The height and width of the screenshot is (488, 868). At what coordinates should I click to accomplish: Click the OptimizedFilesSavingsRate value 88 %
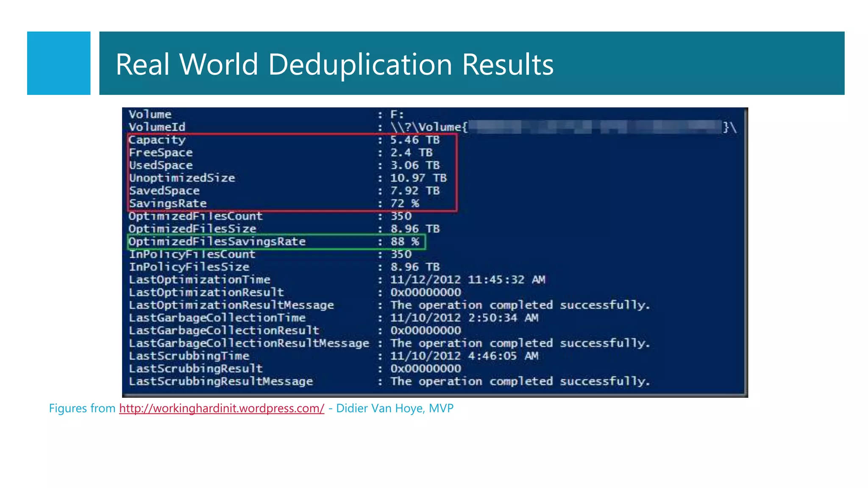tap(405, 241)
